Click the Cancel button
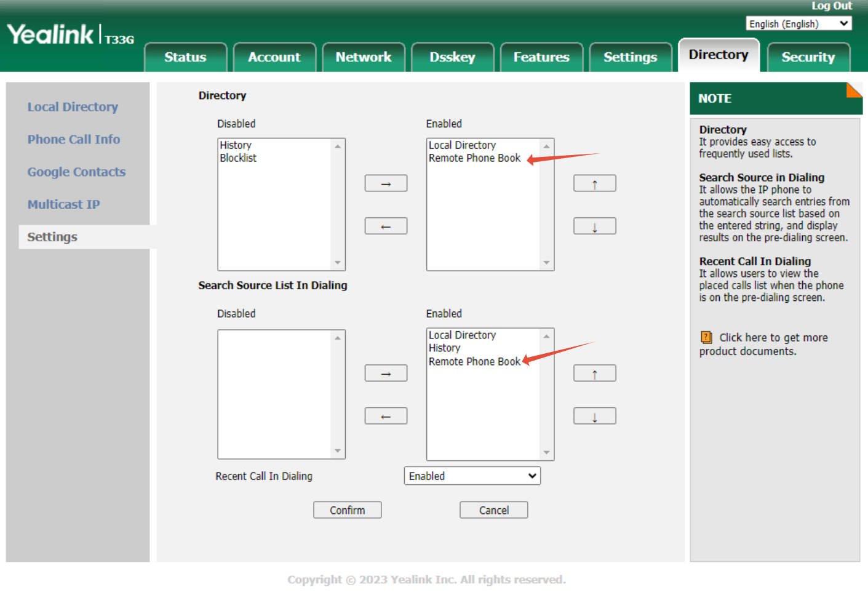868x592 pixels. click(494, 510)
